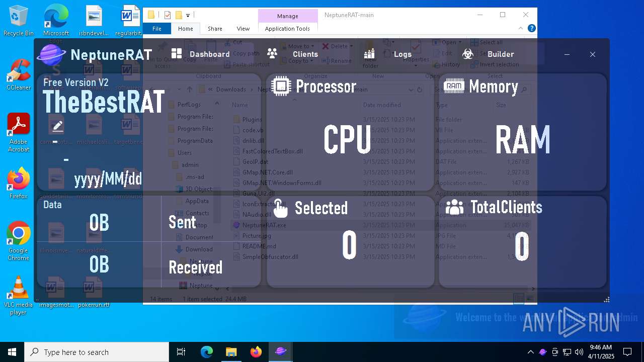Expand the Explorer quick access toolbar dropdown
644x362 pixels.
click(188, 15)
